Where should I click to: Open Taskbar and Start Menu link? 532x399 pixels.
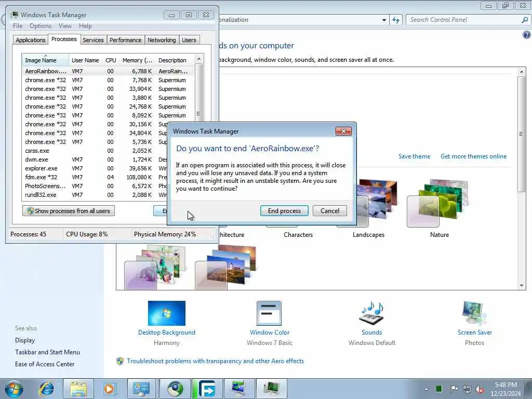[47, 352]
